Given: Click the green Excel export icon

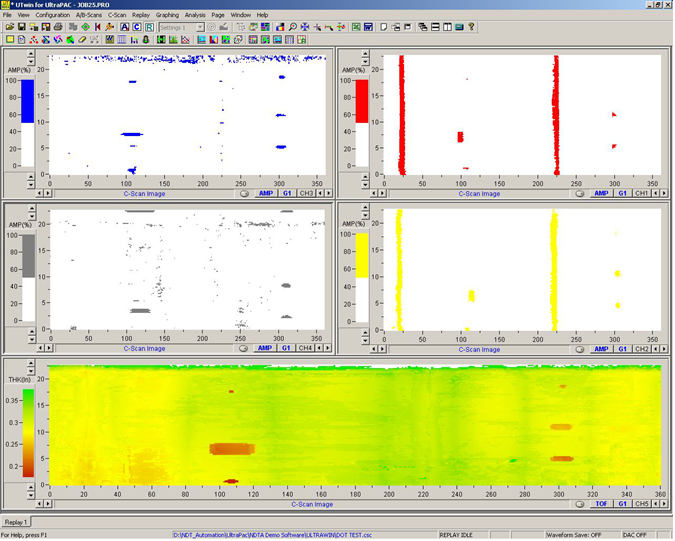Looking at the screenshot, I should tap(356, 27).
